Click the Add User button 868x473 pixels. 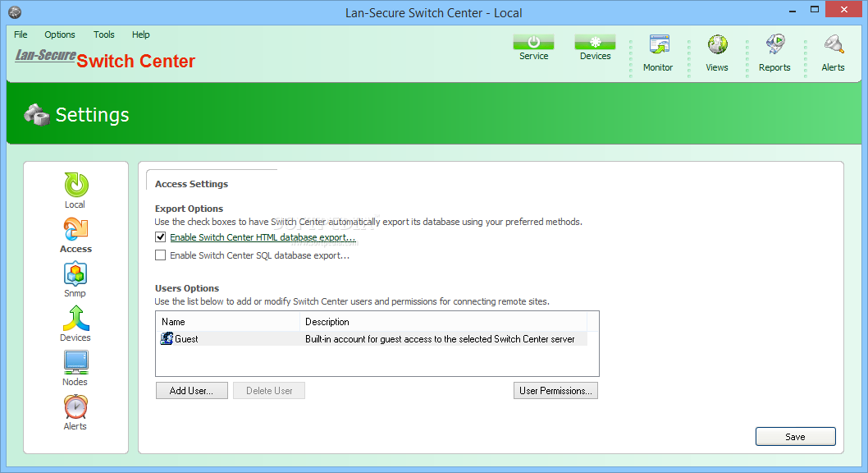(191, 391)
